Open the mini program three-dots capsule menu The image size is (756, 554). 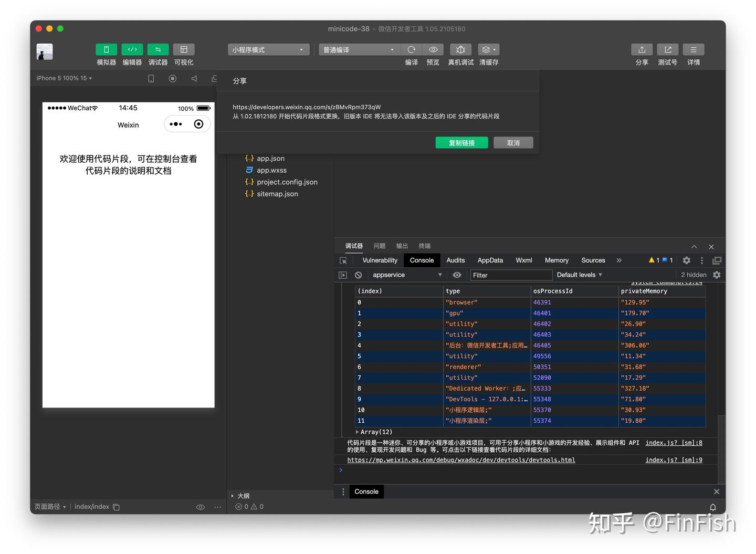176,124
